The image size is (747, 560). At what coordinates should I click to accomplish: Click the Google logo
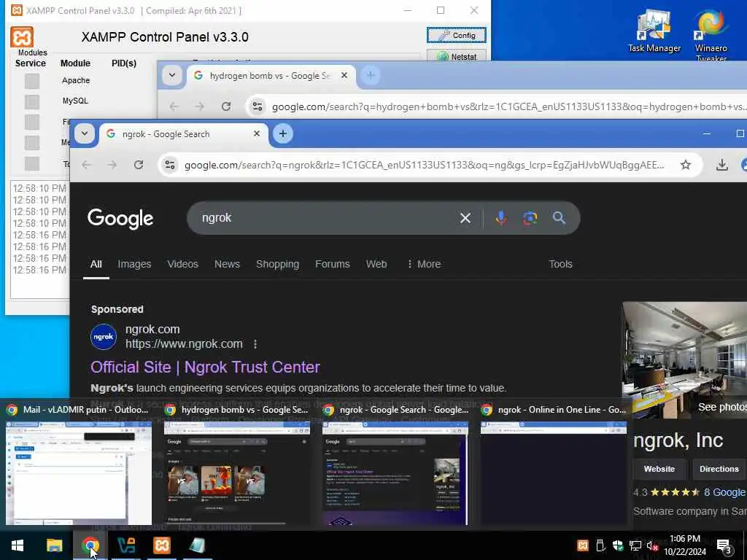pos(120,219)
